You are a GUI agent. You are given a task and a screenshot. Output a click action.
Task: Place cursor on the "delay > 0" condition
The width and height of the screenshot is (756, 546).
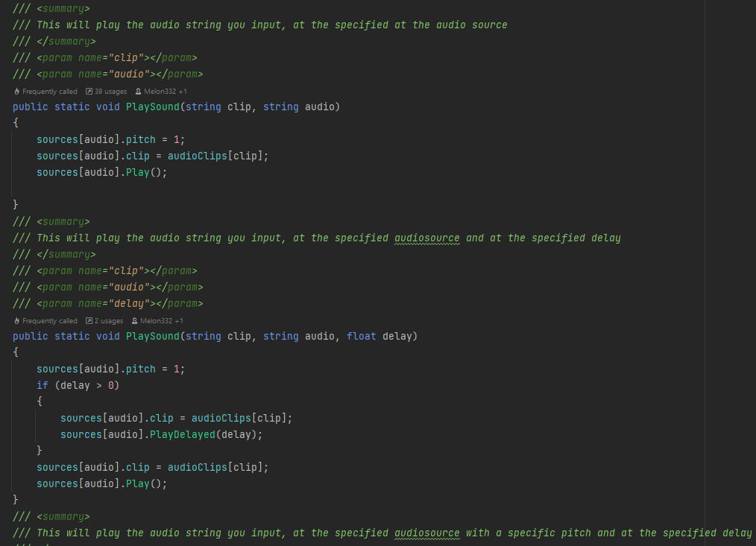86,385
